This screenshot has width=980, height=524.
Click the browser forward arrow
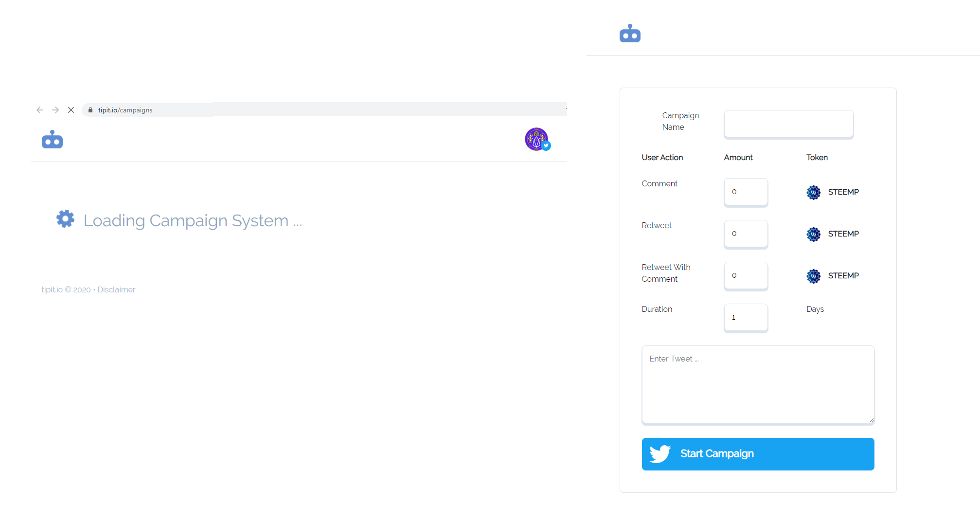[55, 110]
